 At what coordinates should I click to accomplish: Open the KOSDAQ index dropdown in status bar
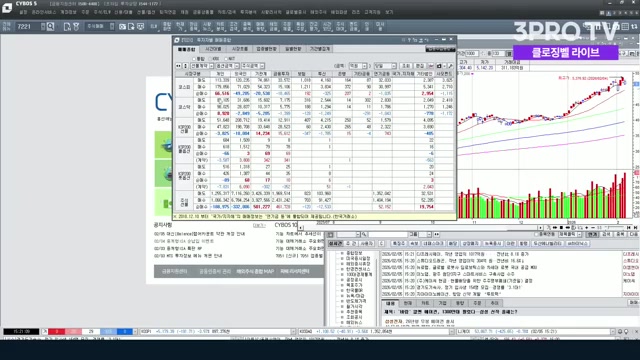(451, 332)
